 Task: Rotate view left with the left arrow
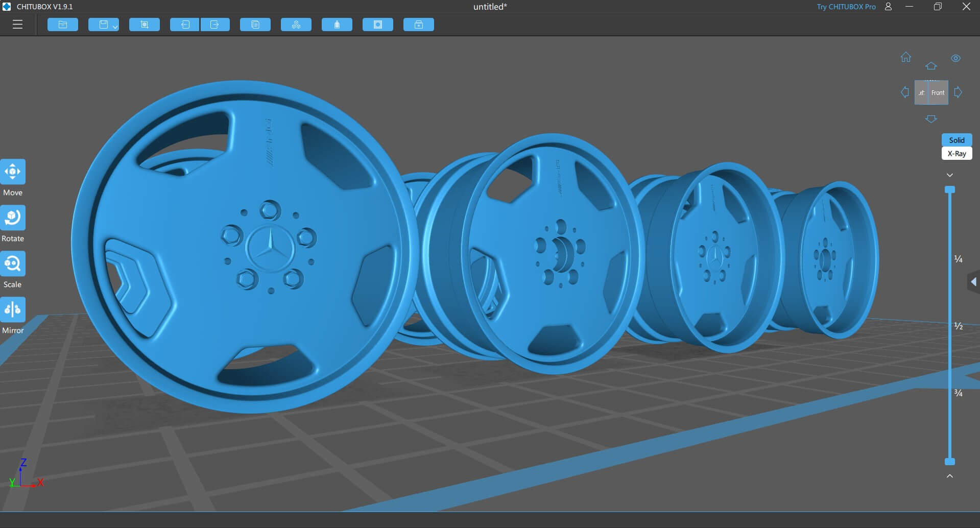tap(905, 92)
